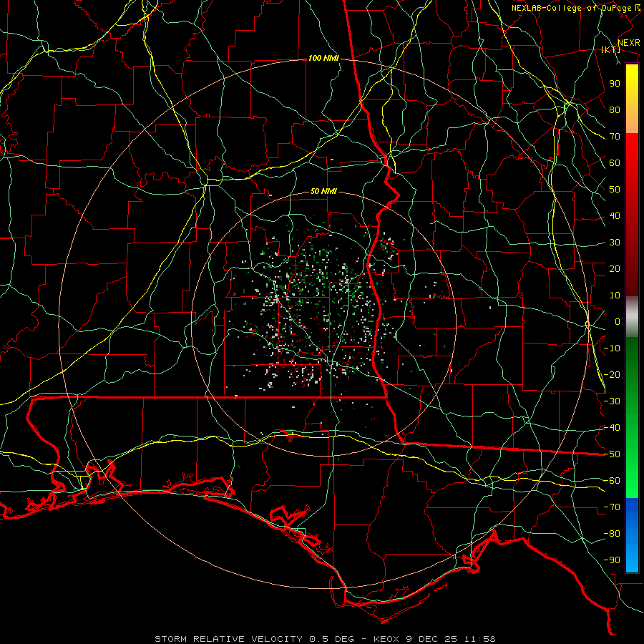The image size is (644, 644).
Task: Click the "NEXR" label above the color scale
Action: tap(629, 43)
